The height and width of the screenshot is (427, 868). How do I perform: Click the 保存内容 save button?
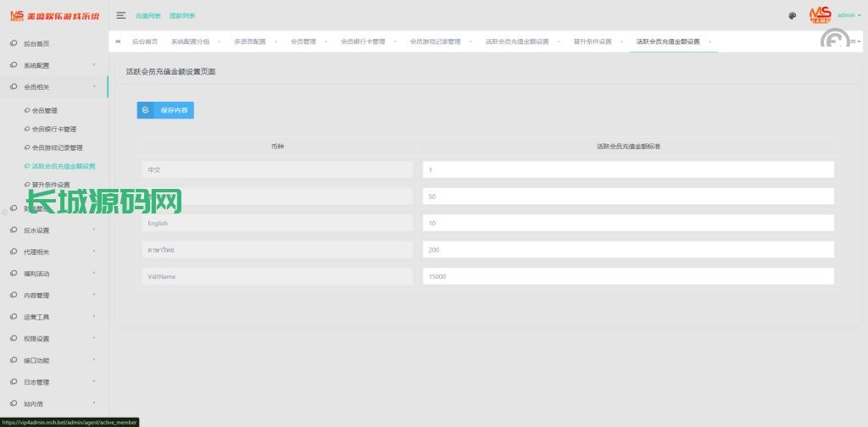point(165,110)
